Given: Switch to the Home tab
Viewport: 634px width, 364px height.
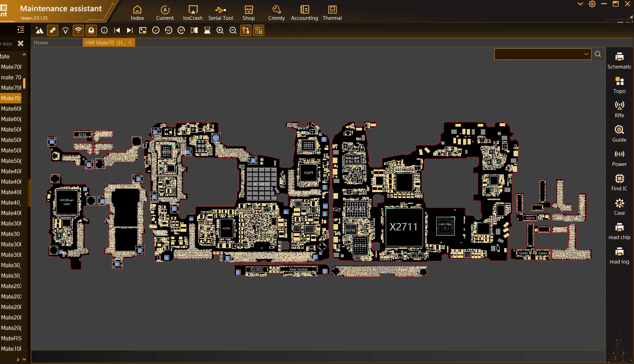Looking at the screenshot, I should (x=41, y=43).
